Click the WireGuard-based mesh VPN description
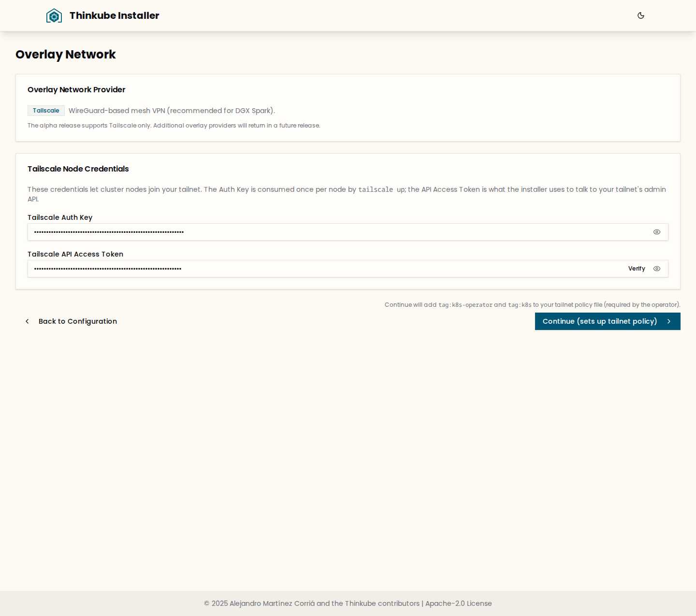696x616 pixels. (172, 111)
